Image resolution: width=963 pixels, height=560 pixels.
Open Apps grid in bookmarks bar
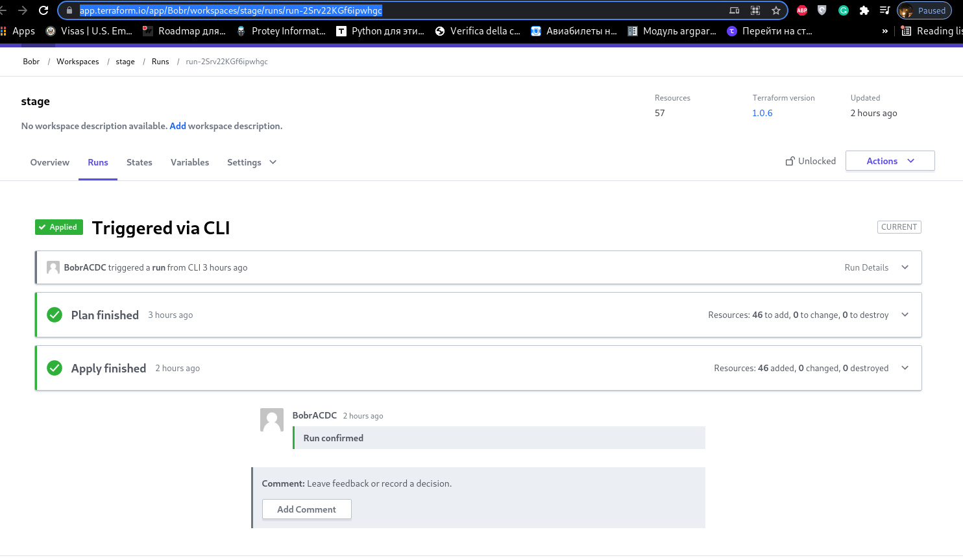click(18, 30)
